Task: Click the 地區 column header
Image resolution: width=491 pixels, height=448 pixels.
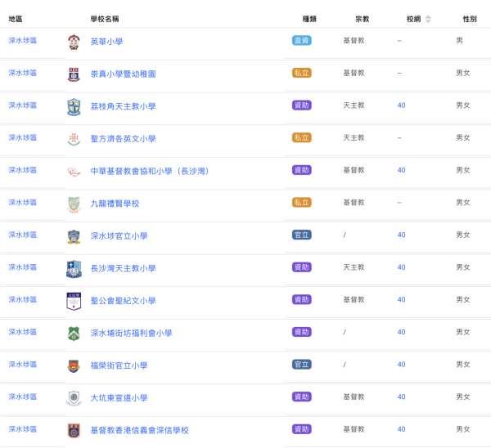Action: point(16,19)
